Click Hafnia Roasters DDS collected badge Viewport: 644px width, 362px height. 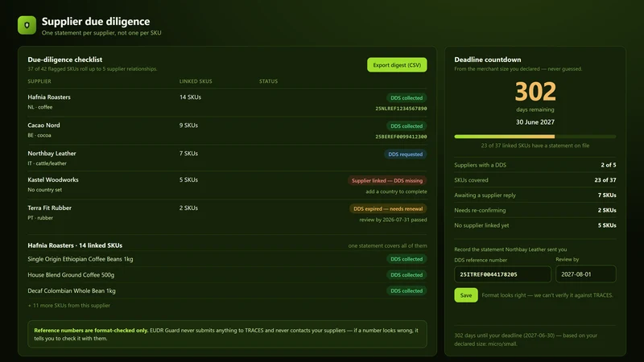[407, 97]
